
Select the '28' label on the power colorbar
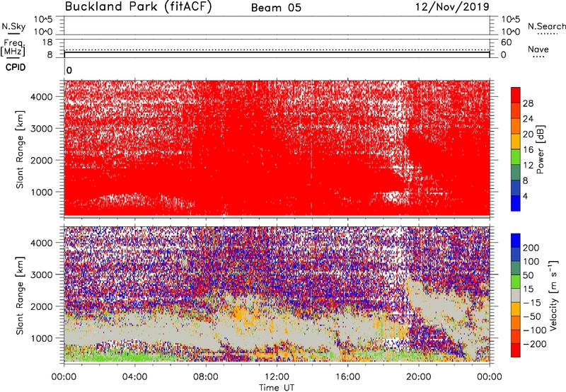pos(528,103)
